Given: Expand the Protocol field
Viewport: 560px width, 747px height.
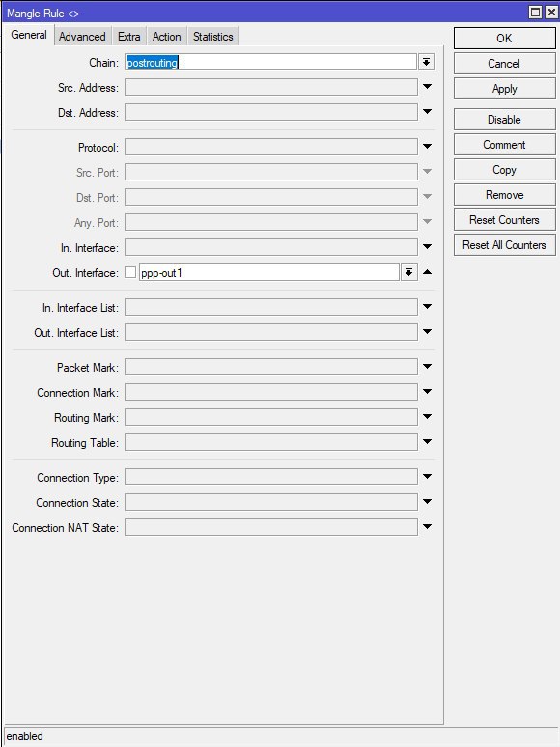Looking at the screenshot, I should pos(427,147).
